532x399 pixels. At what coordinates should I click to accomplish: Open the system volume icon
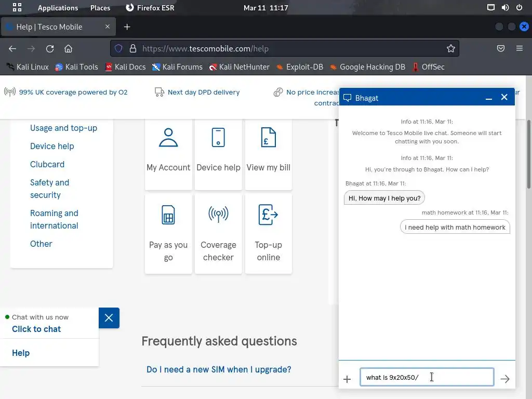(505, 7)
